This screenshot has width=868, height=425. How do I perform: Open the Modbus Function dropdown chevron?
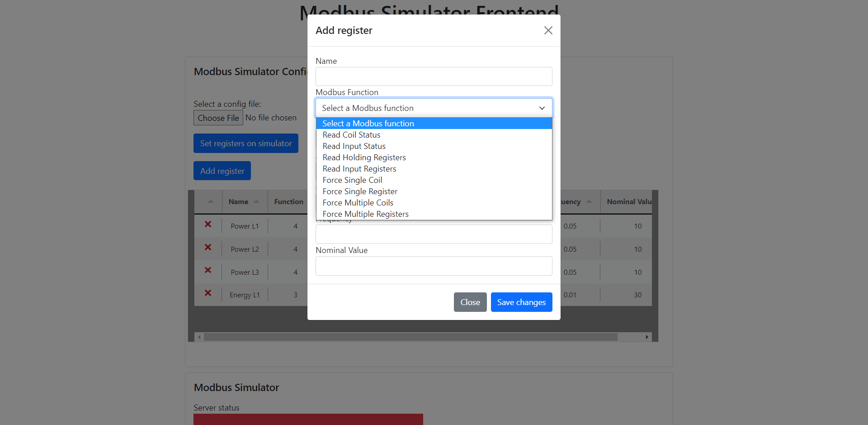pos(542,108)
